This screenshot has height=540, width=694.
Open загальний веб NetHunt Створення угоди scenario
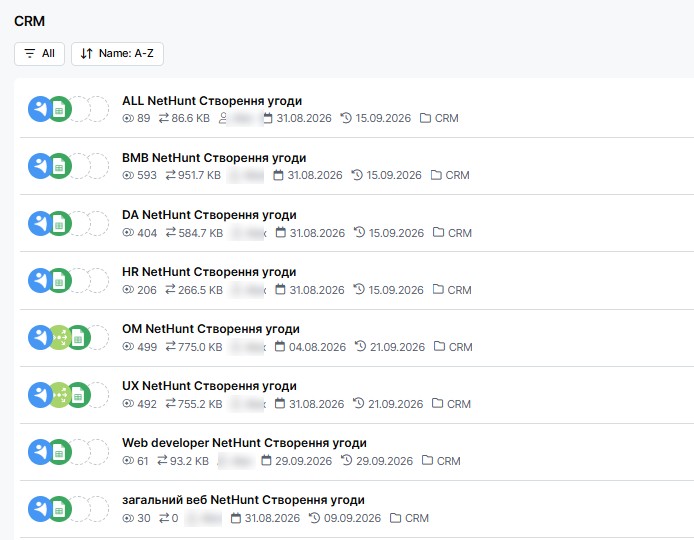[243, 500]
